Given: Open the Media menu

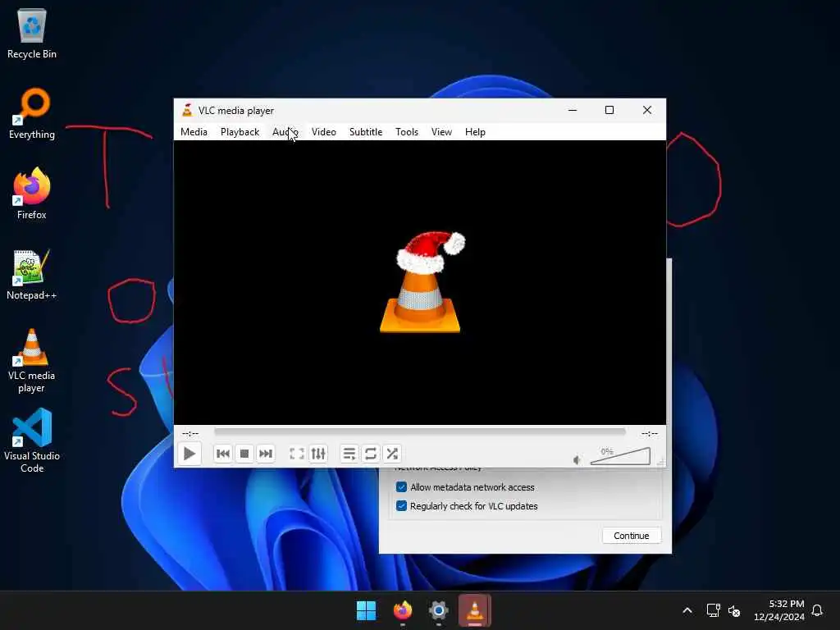Looking at the screenshot, I should [194, 132].
